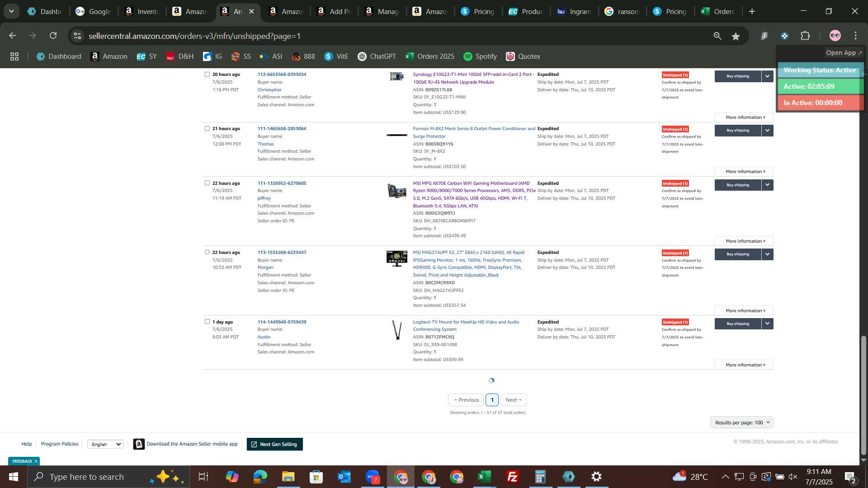This screenshot has height=488, width=868.
Task: Click the site information icon in the address bar
Action: pos(78,36)
